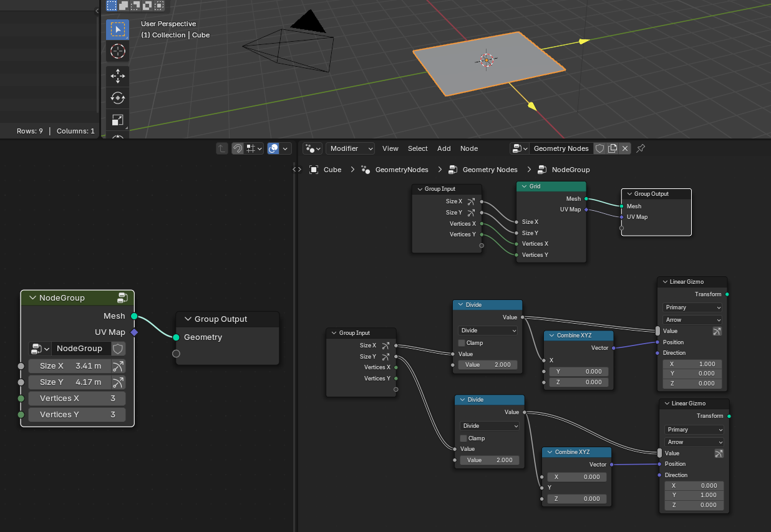This screenshot has width=771, height=532.
Task: Toggle fake user shield inside NodeGroup node
Action: tap(119, 349)
